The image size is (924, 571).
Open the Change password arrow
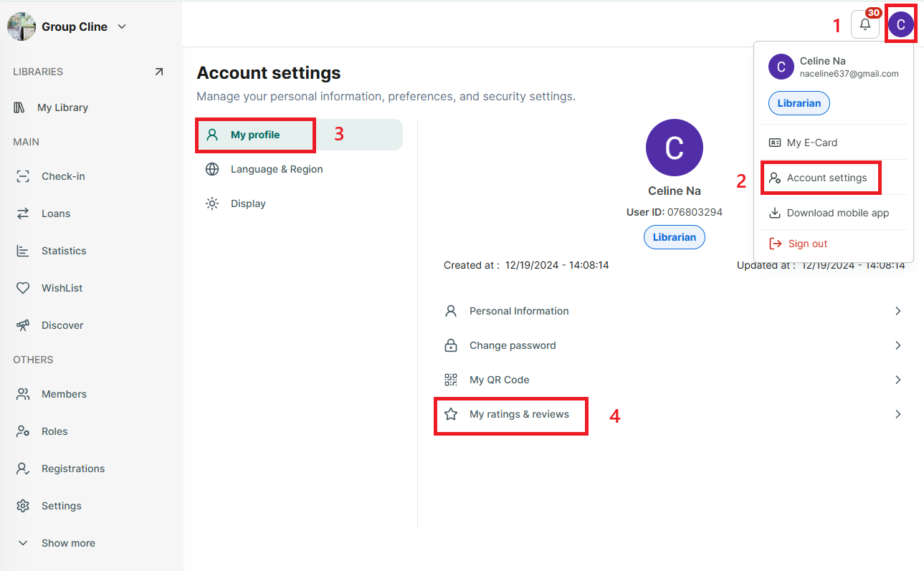[898, 345]
